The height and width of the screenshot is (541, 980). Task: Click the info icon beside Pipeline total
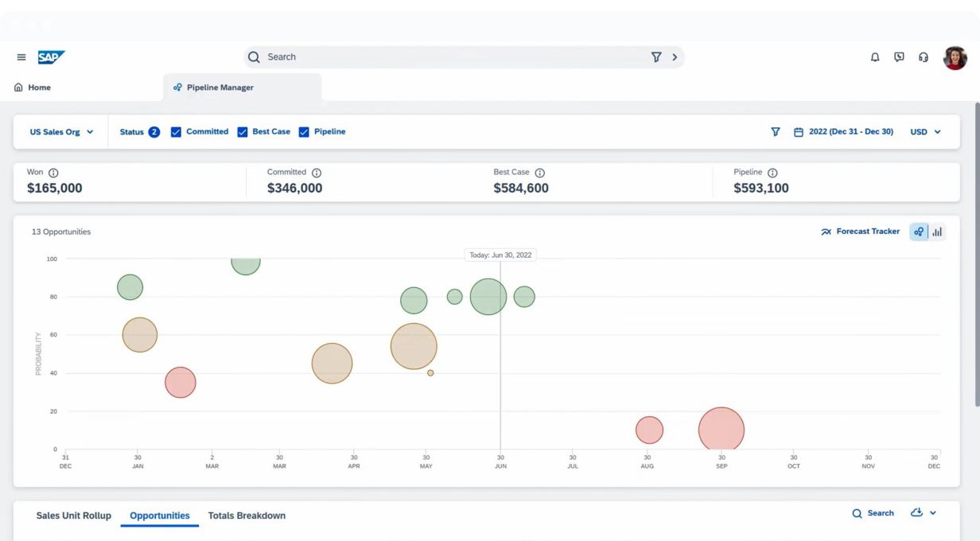click(772, 173)
